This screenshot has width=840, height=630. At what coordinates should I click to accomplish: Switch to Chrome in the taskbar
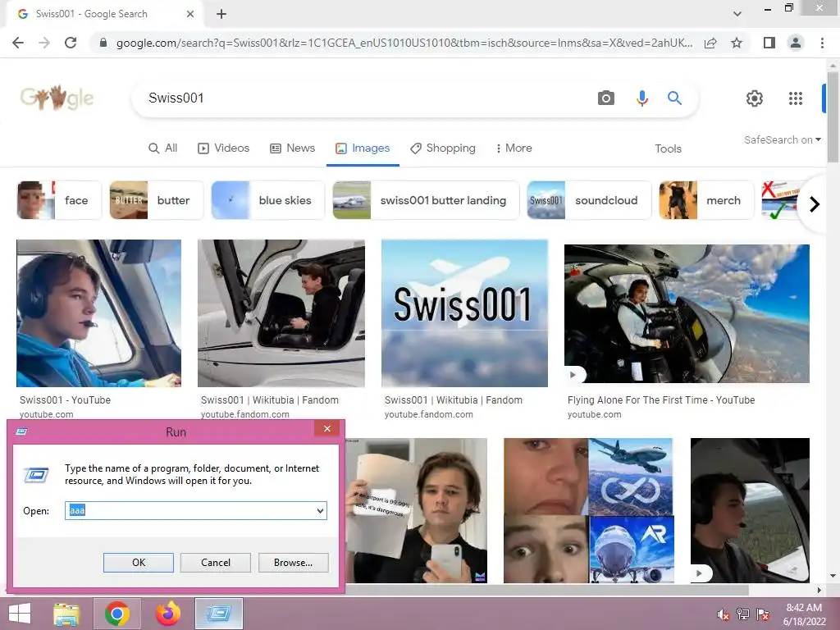[x=116, y=614]
